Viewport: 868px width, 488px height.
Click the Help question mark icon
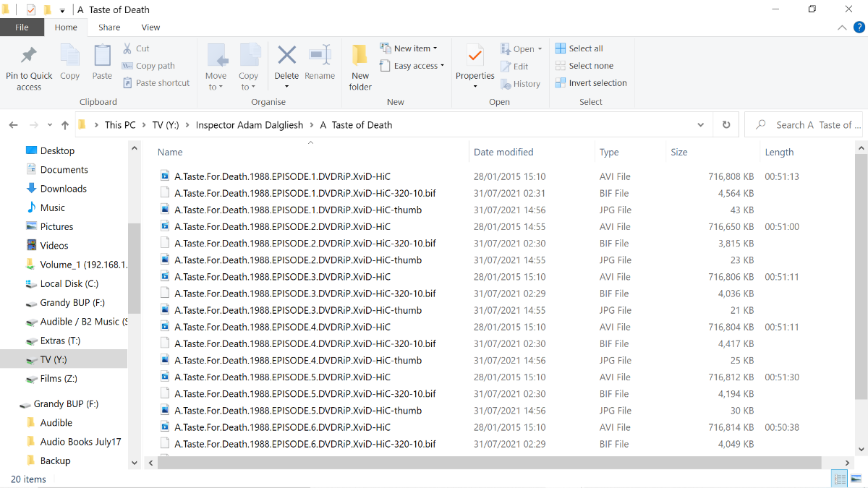tap(859, 27)
